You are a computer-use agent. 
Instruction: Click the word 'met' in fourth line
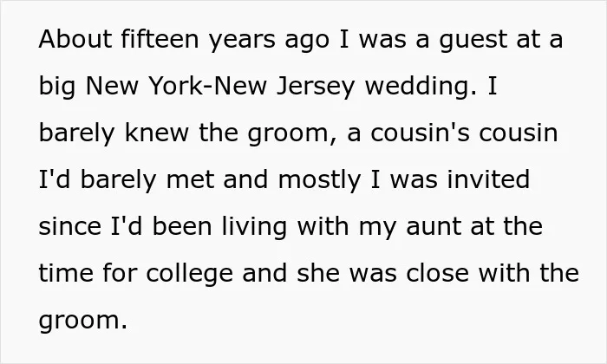[x=190, y=180]
